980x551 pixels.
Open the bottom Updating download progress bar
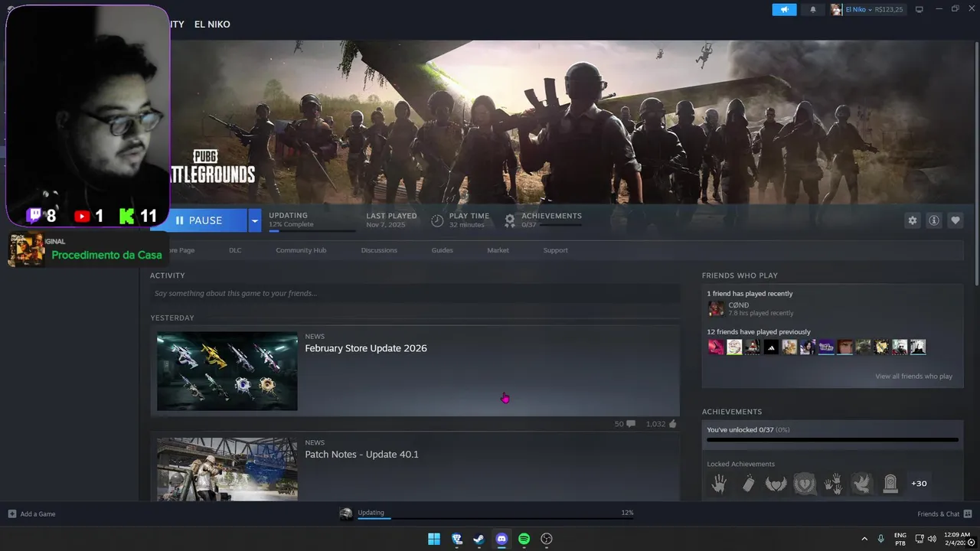(495, 518)
